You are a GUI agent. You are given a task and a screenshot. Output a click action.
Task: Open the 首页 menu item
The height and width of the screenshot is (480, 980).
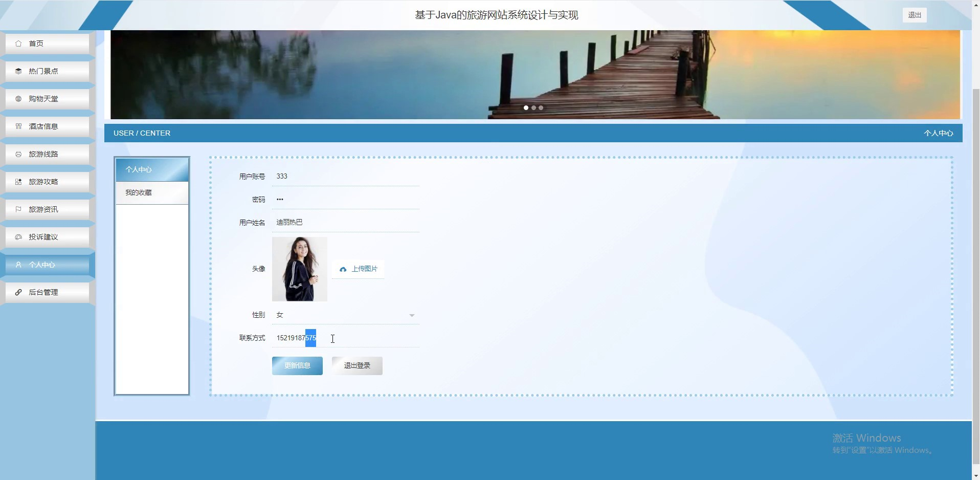(x=47, y=43)
